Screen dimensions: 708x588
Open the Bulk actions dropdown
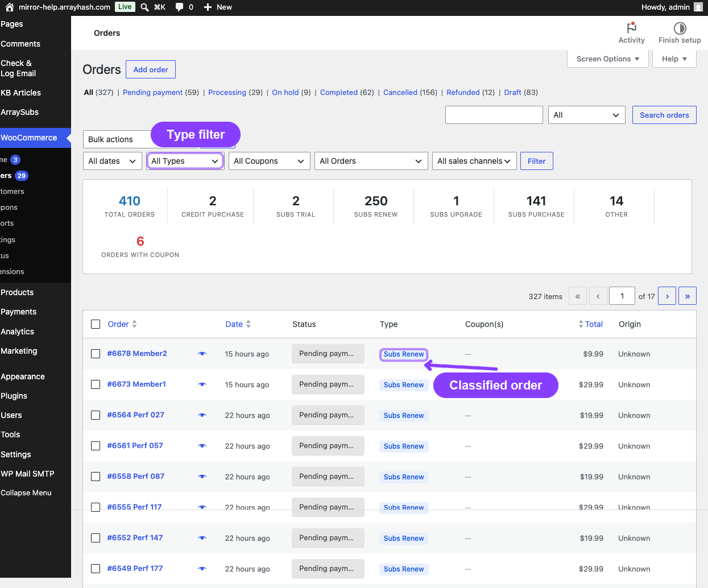tap(118, 139)
